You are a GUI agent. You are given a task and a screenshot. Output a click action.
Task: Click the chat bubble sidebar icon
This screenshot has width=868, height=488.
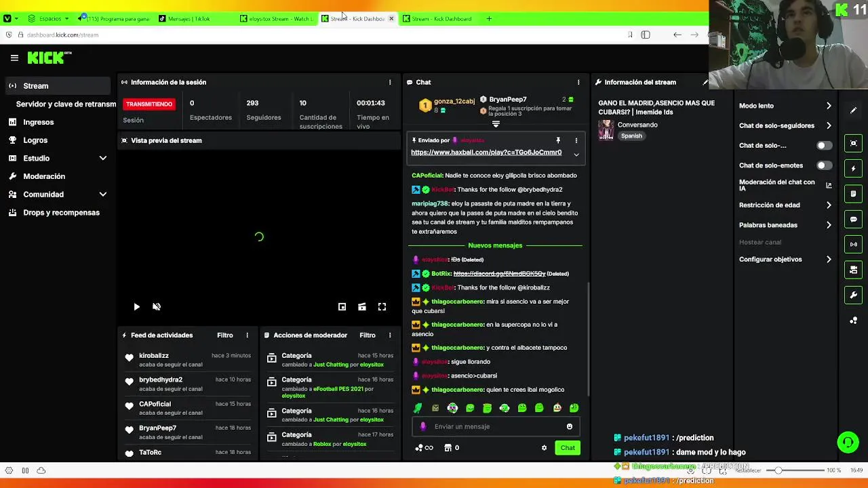tap(854, 219)
